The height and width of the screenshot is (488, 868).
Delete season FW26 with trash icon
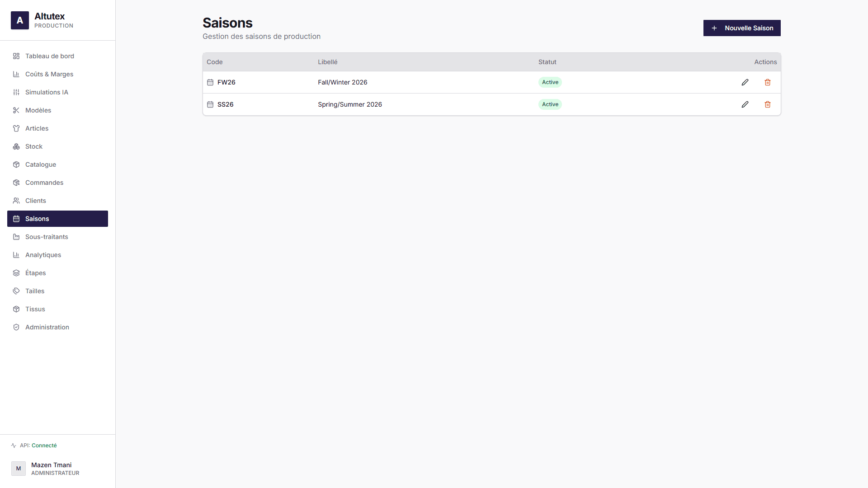pyautogui.click(x=768, y=82)
